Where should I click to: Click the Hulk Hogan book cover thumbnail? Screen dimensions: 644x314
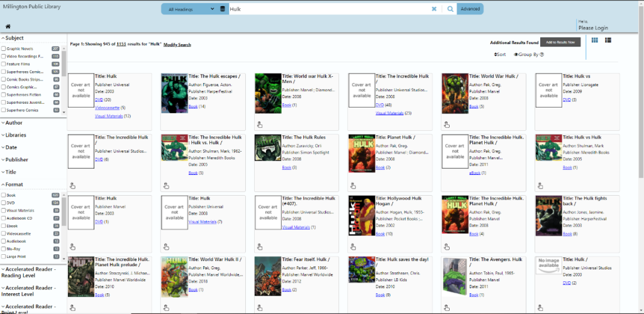pos(361,218)
